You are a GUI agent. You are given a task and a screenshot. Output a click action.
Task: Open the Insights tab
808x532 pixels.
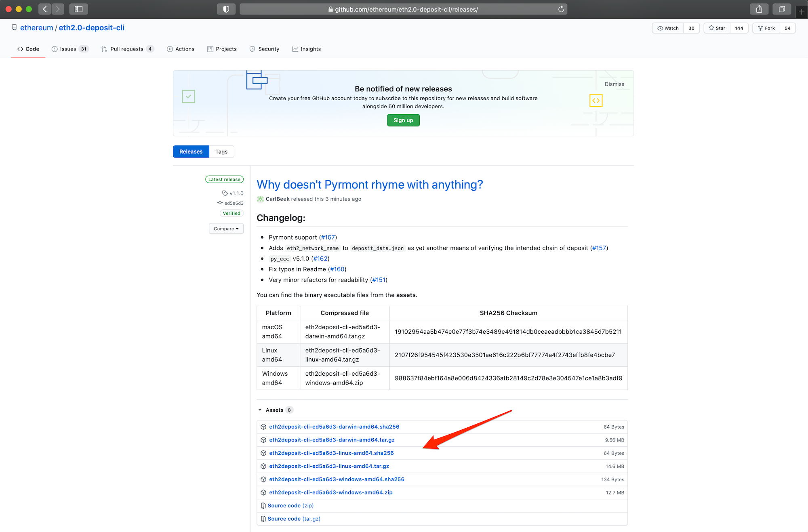307,49
